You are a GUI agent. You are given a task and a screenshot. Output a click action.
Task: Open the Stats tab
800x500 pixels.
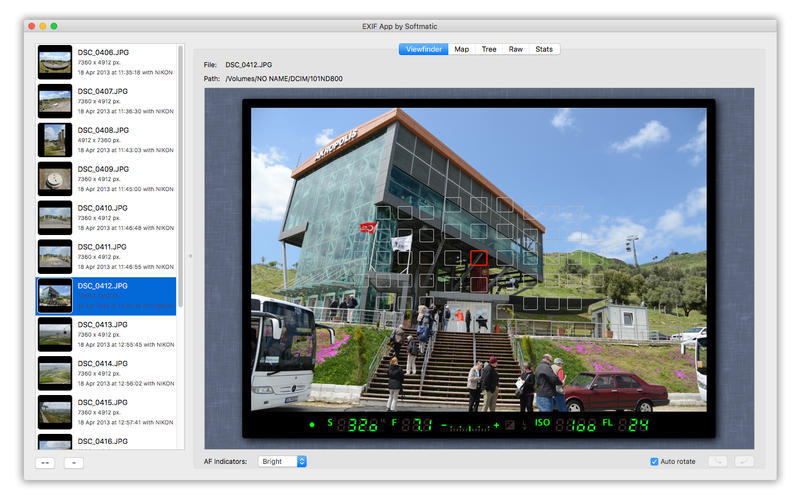click(543, 49)
